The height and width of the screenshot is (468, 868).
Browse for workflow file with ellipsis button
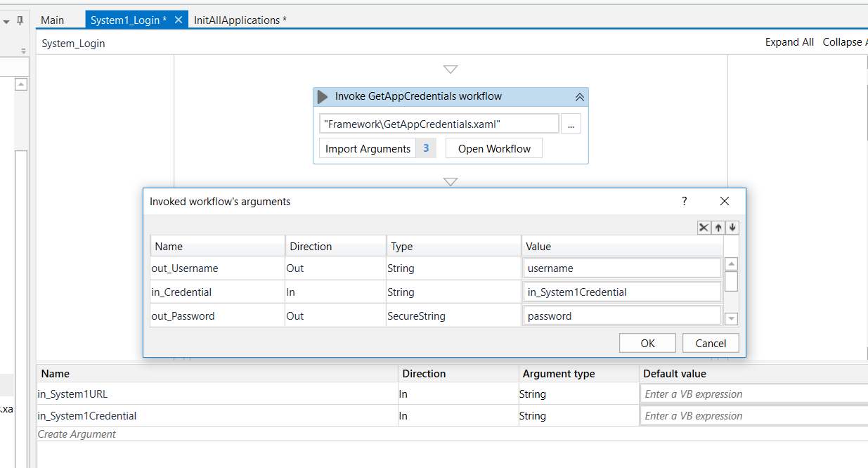click(571, 124)
